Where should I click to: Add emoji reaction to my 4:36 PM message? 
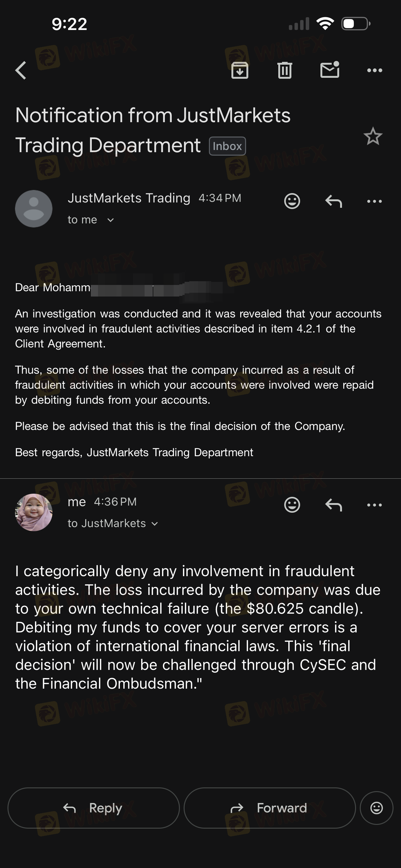tap(292, 505)
